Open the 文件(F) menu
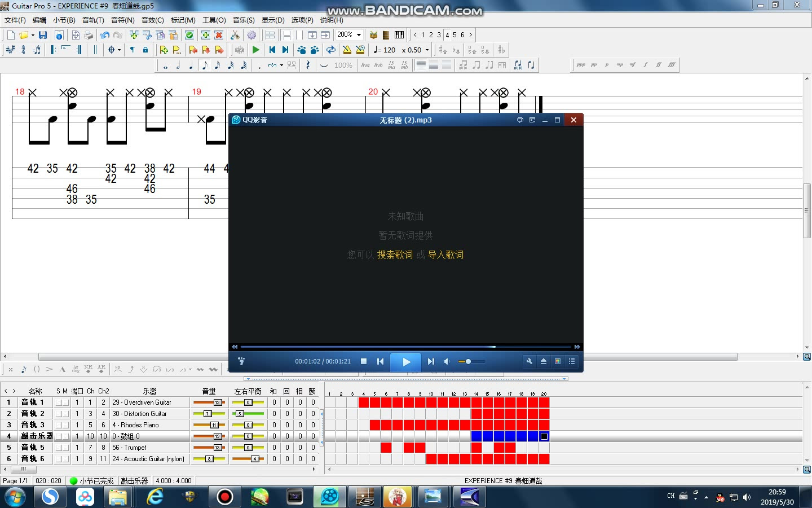The width and height of the screenshot is (812, 508). [15, 20]
